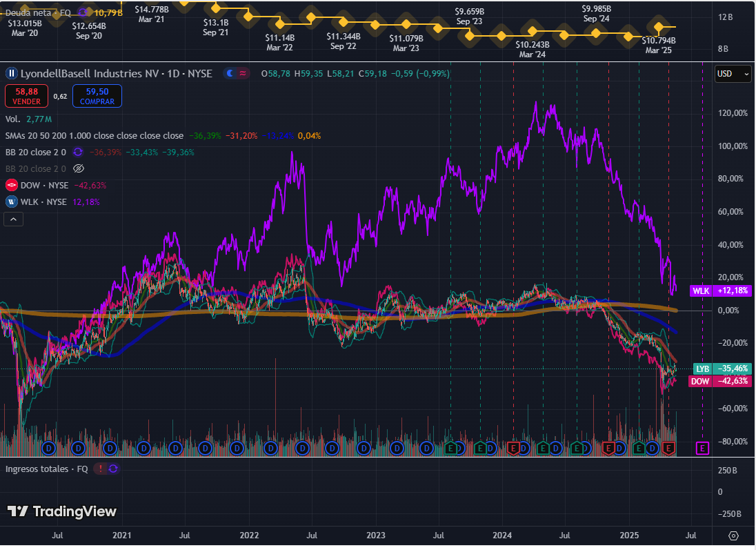The width and height of the screenshot is (756, 550).
Task: Click the Vol. 2,77 M volume legend
Action: 28,119
